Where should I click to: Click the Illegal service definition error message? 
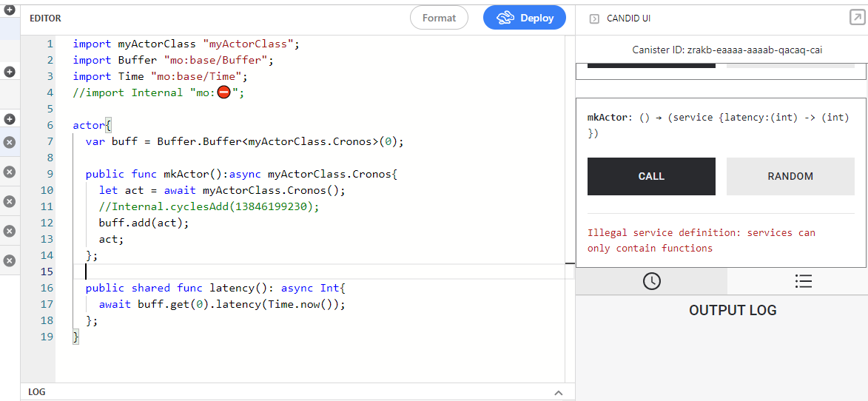click(702, 240)
